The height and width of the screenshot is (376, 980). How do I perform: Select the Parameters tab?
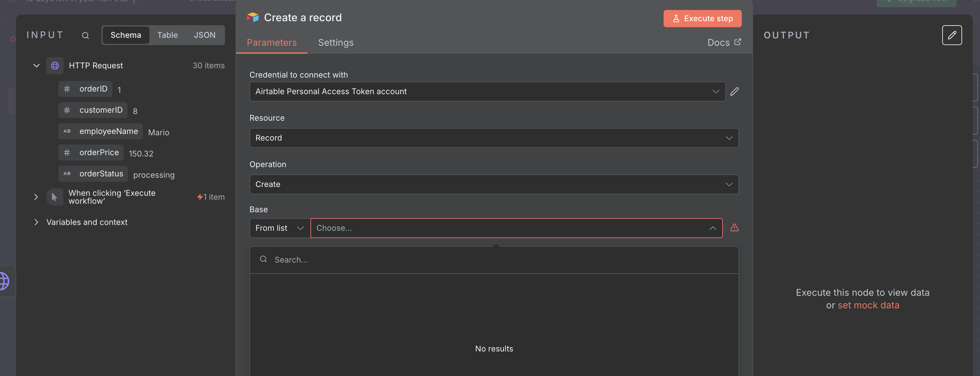(271, 42)
